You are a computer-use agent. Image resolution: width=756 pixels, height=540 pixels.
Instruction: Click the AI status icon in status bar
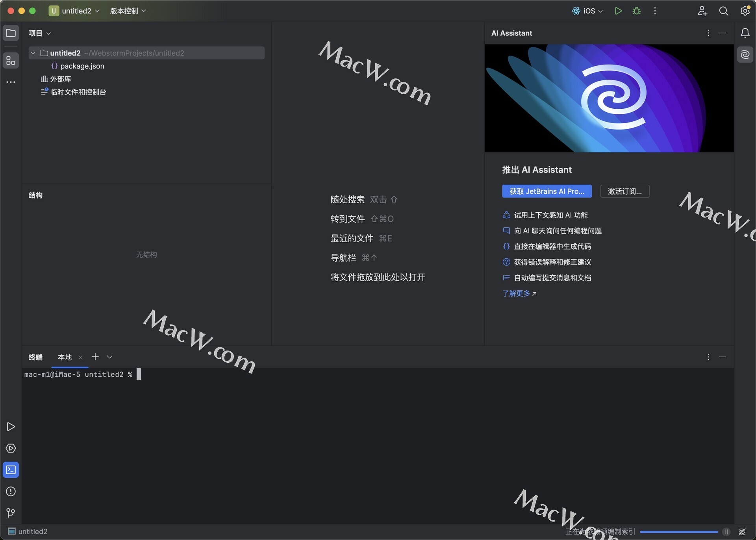[x=742, y=532]
